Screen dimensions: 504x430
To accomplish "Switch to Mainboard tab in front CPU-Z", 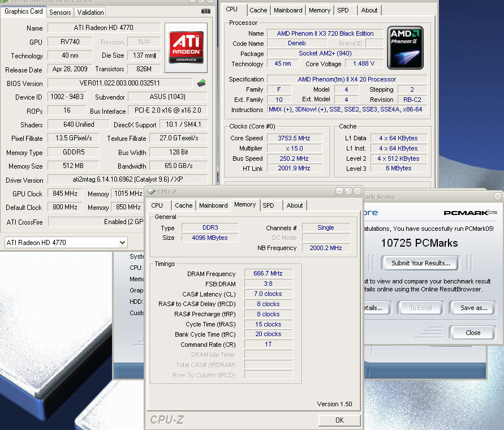I will point(213,205).
